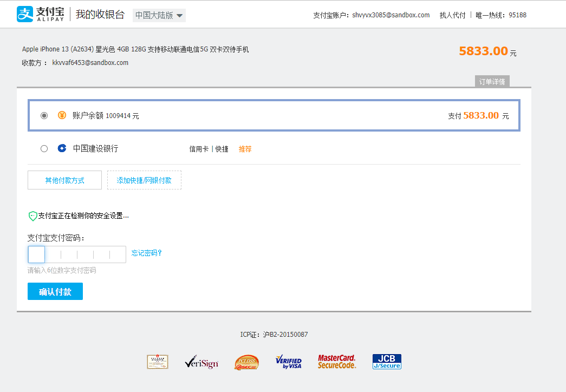Click the 我的收银台 title
This screenshot has width=566, height=392.
pyautogui.click(x=100, y=15)
